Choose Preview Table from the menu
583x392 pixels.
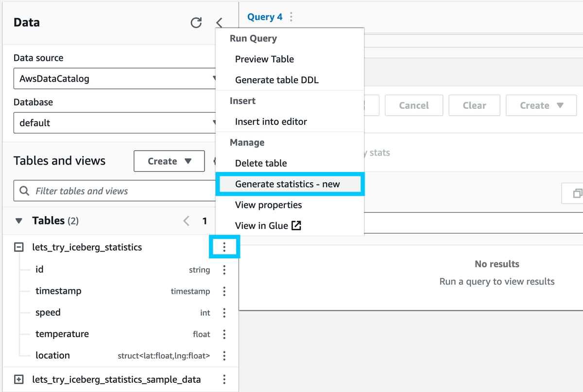[264, 59]
